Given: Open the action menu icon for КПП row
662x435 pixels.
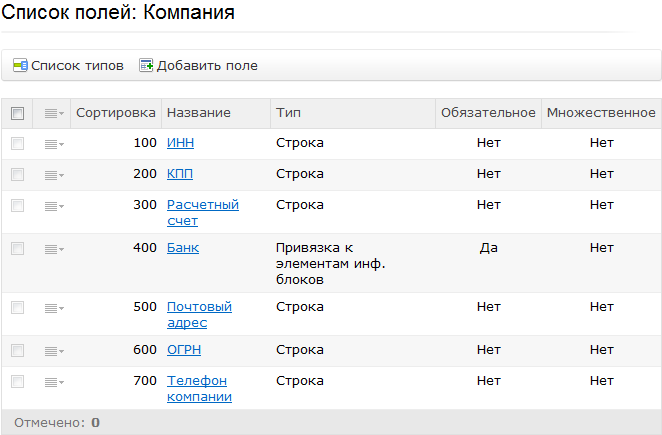Looking at the screenshot, I should tap(54, 175).
